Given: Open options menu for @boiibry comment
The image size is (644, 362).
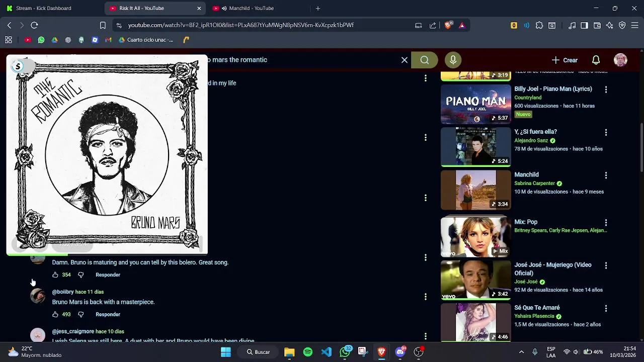Looking at the screenshot, I should [x=426, y=297].
